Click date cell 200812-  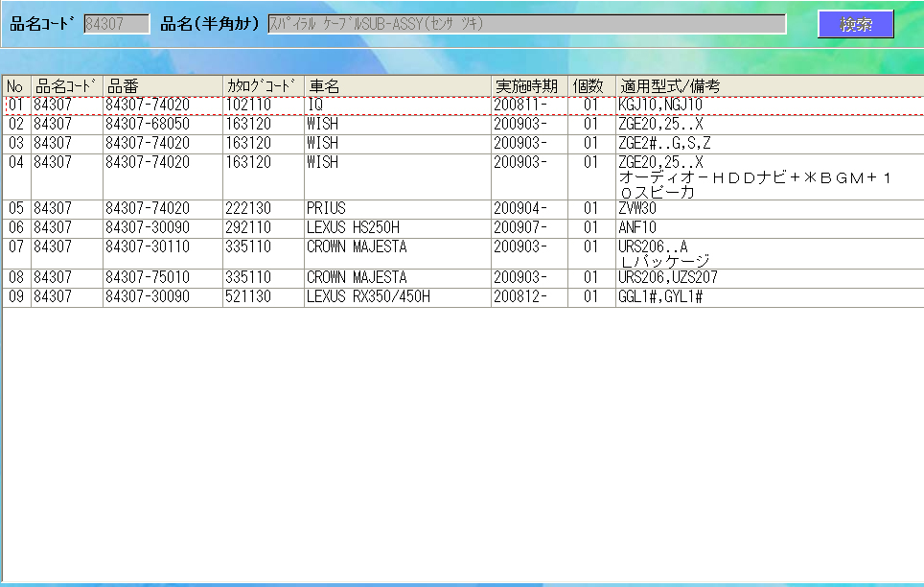[529, 297]
